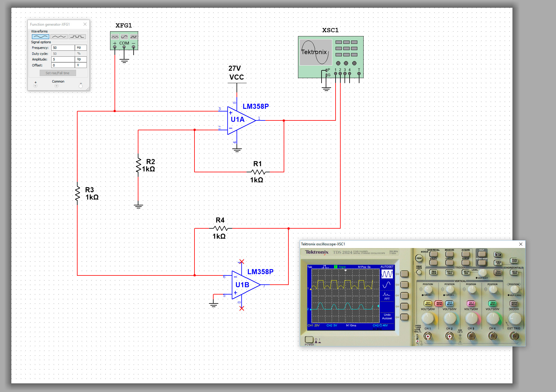The image size is (556, 392).
Task: Click the SINGLE SEQ button
Action: click(498, 263)
